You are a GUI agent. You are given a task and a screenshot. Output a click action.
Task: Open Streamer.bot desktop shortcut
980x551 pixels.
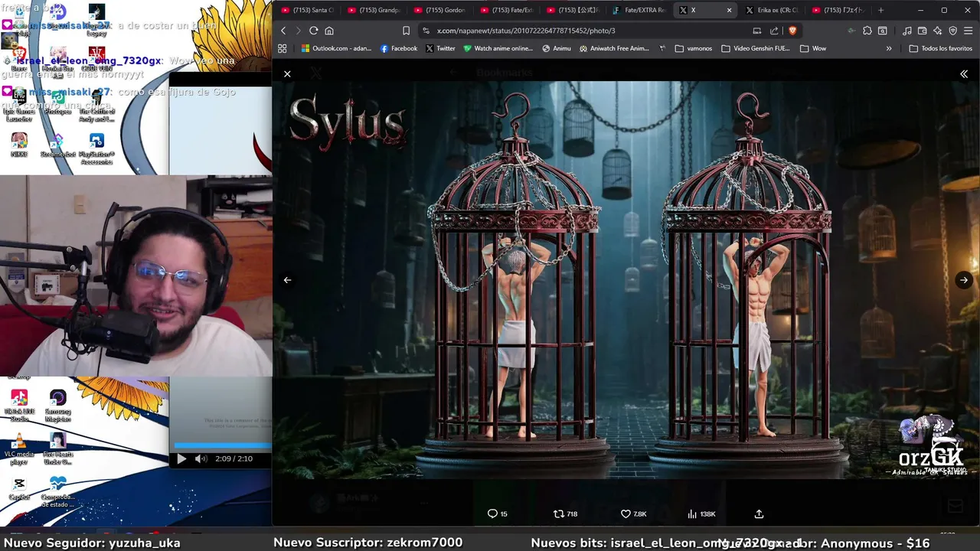[x=58, y=144]
